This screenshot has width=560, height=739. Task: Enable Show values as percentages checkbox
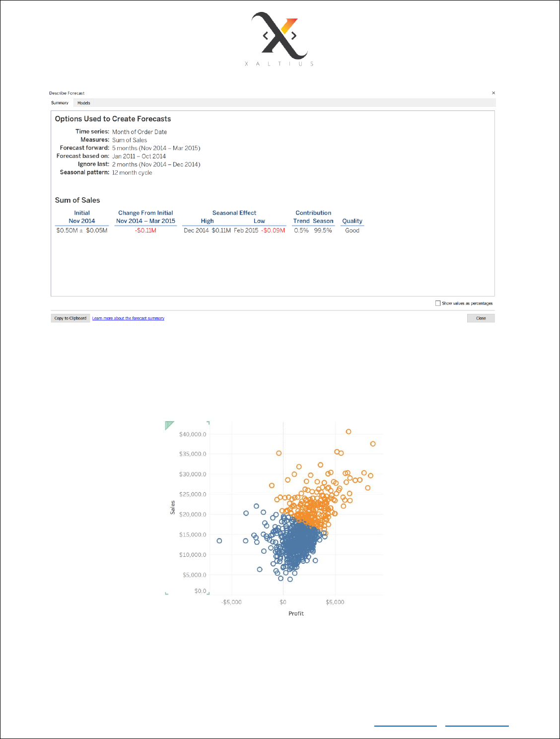tap(438, 303)
